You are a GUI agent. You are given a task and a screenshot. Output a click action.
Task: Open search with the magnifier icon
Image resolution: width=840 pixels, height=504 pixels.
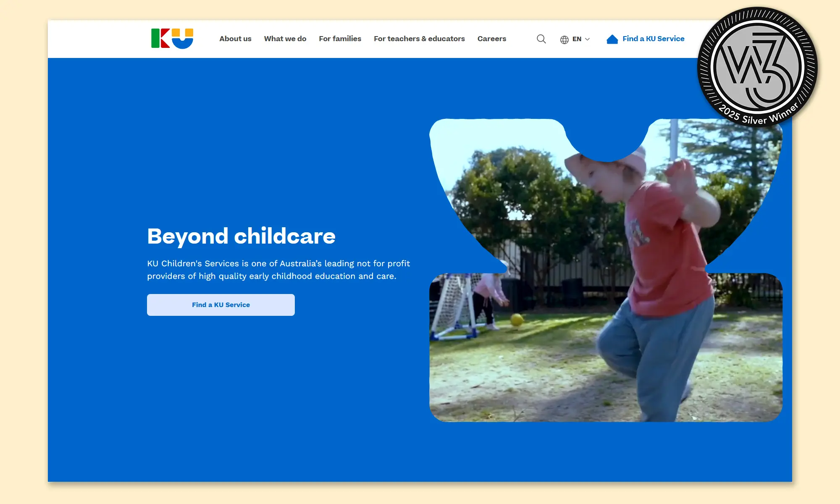coord(541,39)
